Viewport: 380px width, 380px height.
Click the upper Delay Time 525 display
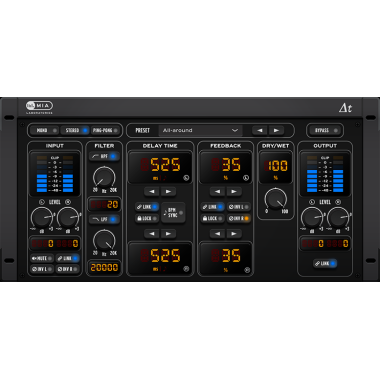coord(160,167)
